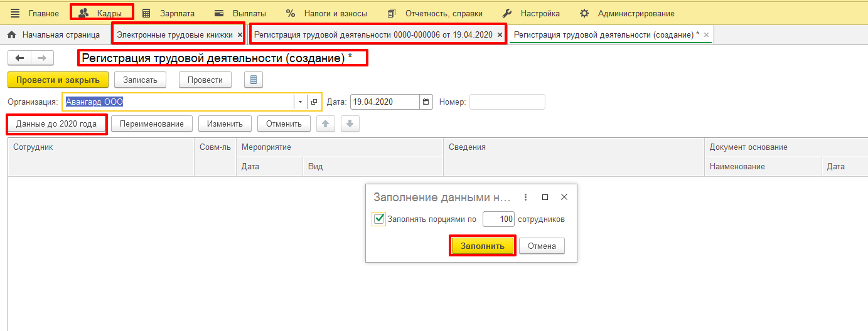Click the Данные до 2020 года button
The image size is (868, 331).
[x=56, y=123]
